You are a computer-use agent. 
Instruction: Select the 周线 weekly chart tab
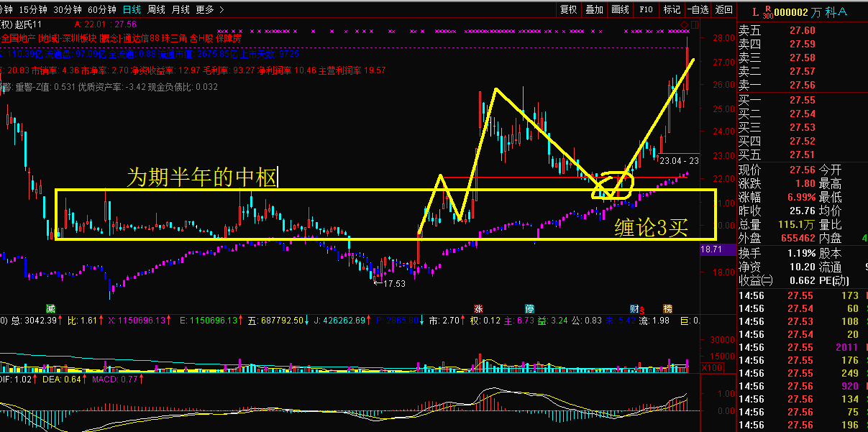156,9
